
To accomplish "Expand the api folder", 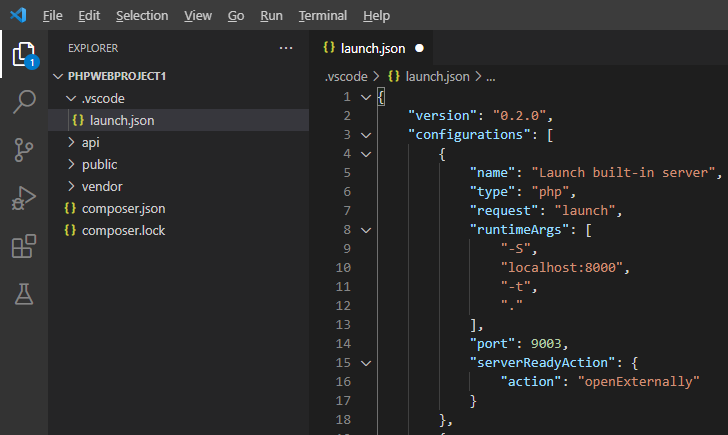I will point(71,142).
